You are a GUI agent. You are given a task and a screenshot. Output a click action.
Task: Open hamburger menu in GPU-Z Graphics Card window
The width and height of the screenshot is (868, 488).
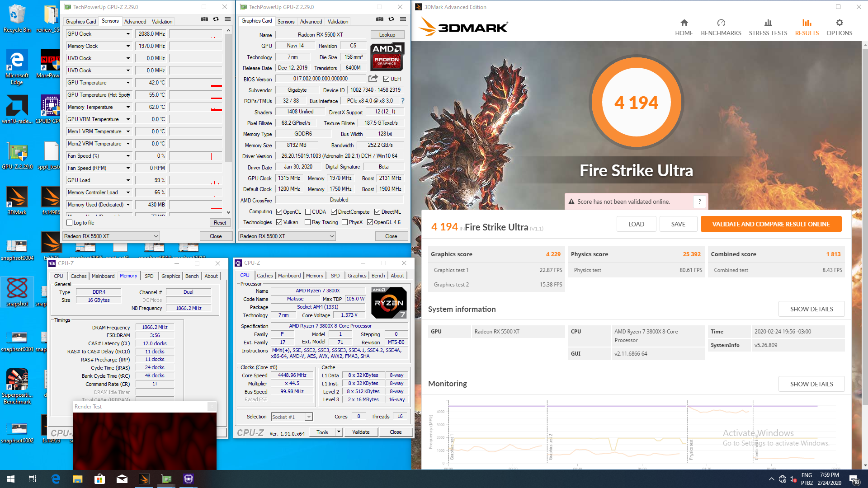pyautogui.click(x=403, y=19)
